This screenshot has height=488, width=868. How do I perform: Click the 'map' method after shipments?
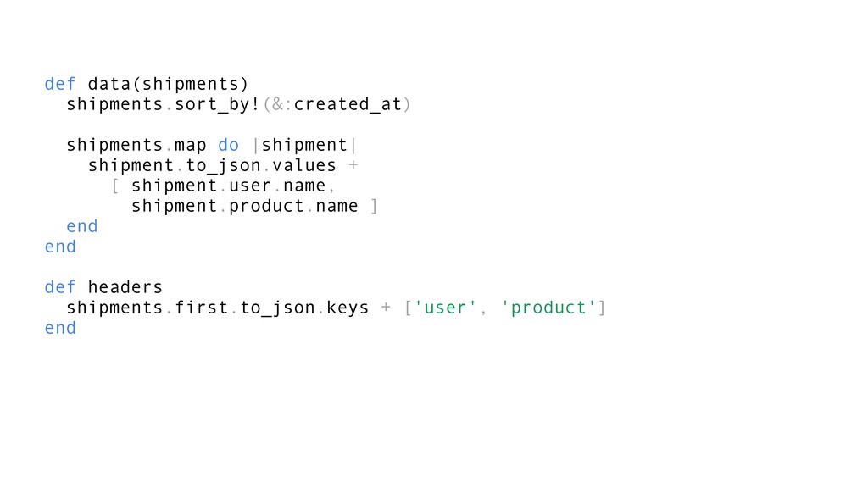191,146
